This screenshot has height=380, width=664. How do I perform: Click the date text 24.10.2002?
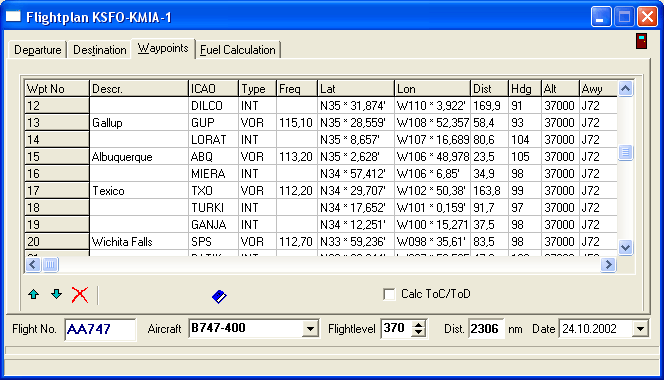click(x=589, y=329)
